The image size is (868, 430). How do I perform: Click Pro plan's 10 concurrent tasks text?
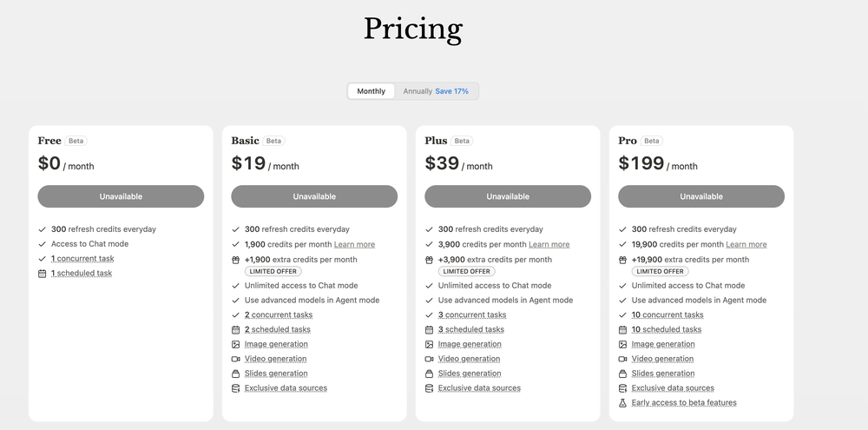tap(667, 315)
